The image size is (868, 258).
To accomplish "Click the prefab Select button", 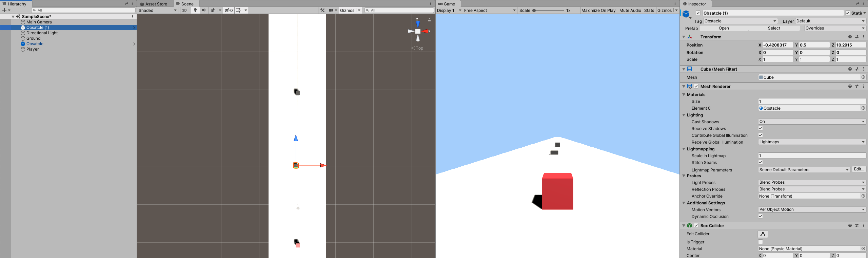I will click(774, 28).
